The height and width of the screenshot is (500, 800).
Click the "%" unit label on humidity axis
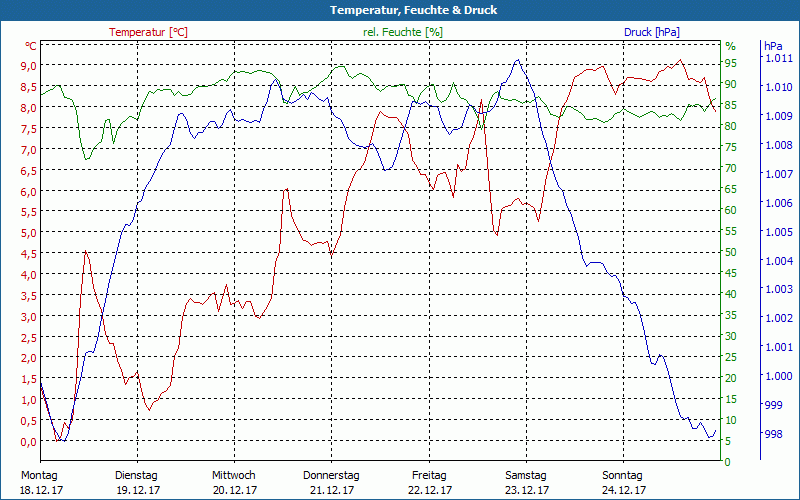click(x=731, y=46)
